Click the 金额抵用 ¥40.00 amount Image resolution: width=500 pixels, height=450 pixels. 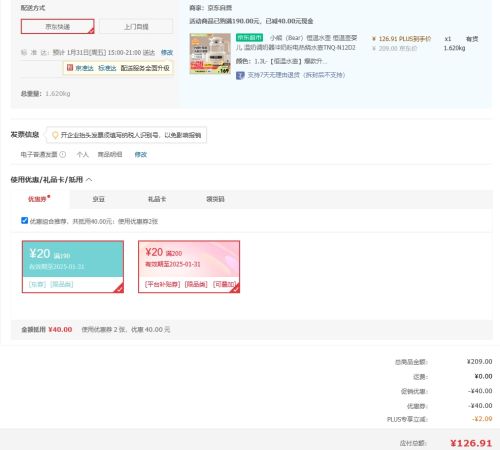60,329
